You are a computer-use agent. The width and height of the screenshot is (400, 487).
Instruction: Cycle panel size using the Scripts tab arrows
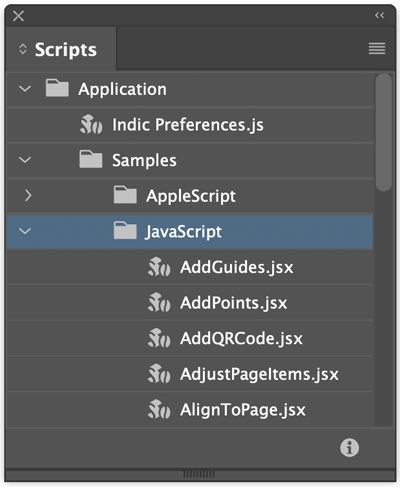coord(23,49)
